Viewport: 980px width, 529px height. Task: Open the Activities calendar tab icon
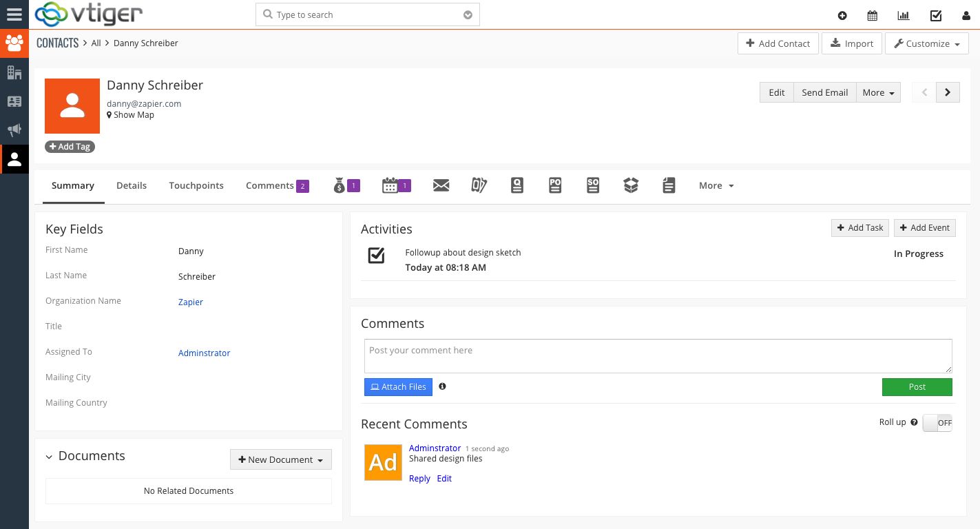point(390,185)
